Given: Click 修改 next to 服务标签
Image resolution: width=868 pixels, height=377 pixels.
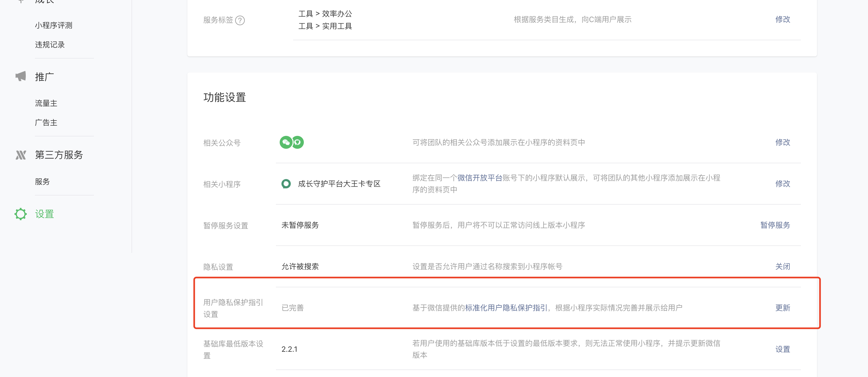Looking at the screenshot, I should coord(782,20).
